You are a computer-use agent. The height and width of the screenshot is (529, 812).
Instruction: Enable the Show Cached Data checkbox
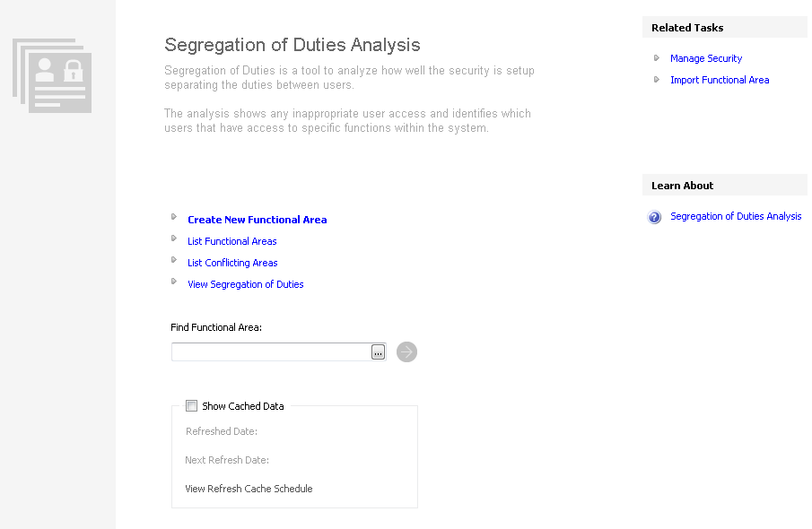[191, 406]
